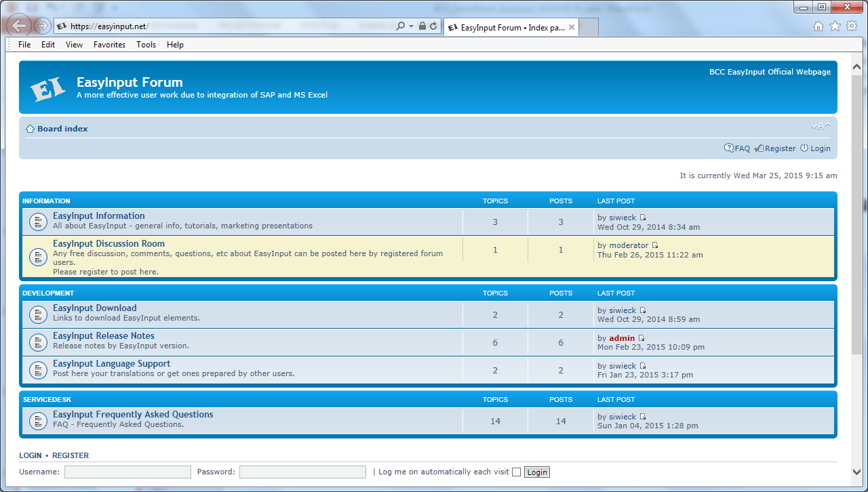
Task: Open the address bar dropdown arrow
Action: point(411,26)
